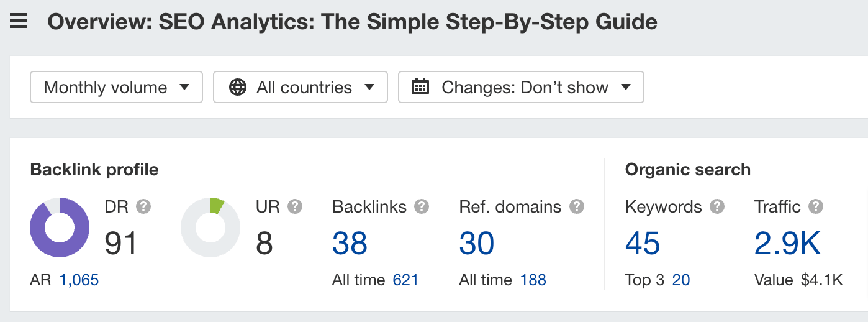Open the Monthly volume dropdown
The height and width of the screenshot is (322, 868).
(116, 88)
